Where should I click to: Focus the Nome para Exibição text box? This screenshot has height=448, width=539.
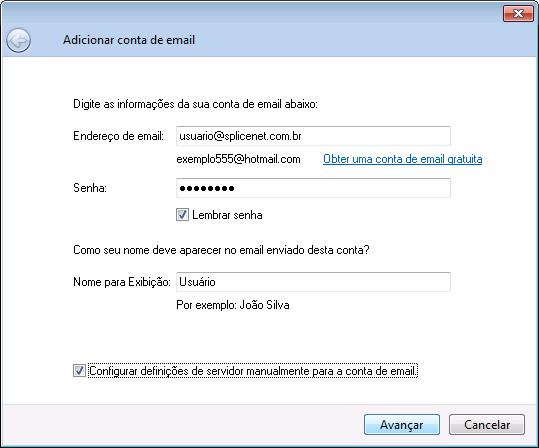click(313, 282)
